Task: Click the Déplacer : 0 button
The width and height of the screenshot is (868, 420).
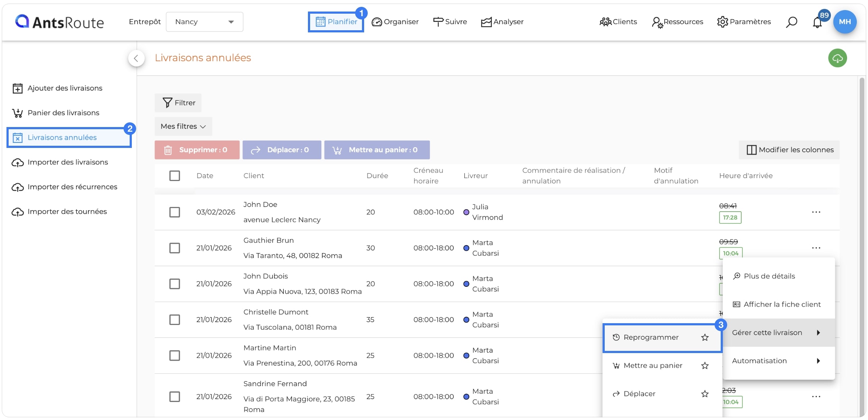Action: coord(282,150)
